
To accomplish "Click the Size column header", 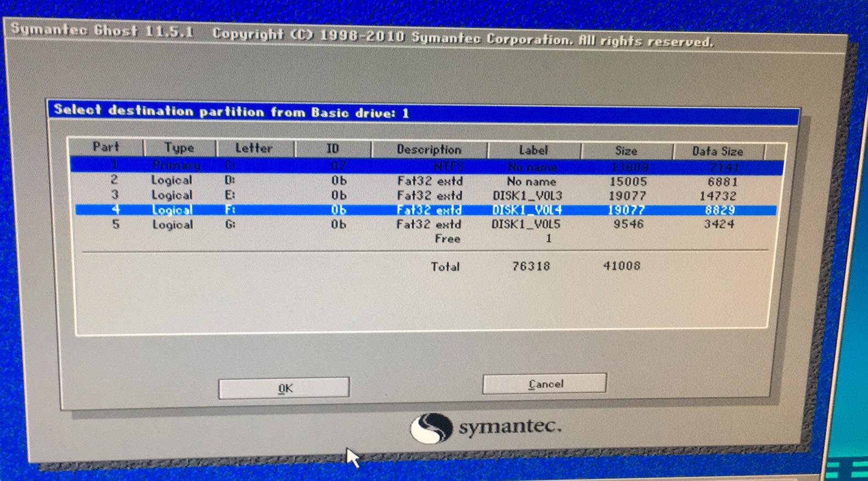I will [x=626, y=151].
